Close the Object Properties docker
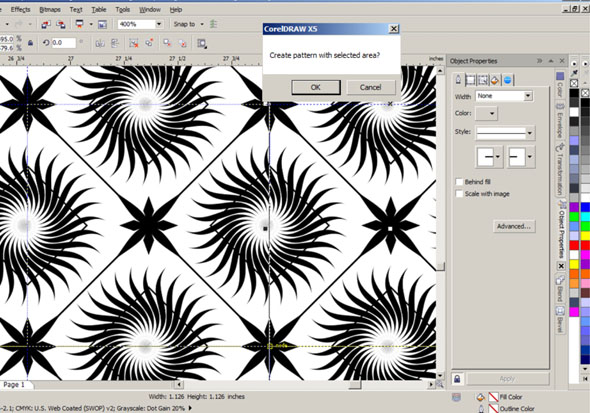 pos(562,61)
